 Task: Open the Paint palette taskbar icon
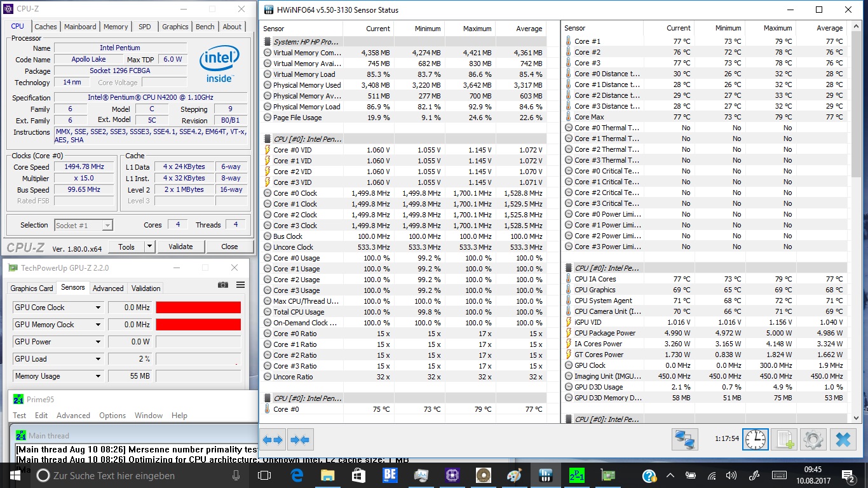coord(514,475)
